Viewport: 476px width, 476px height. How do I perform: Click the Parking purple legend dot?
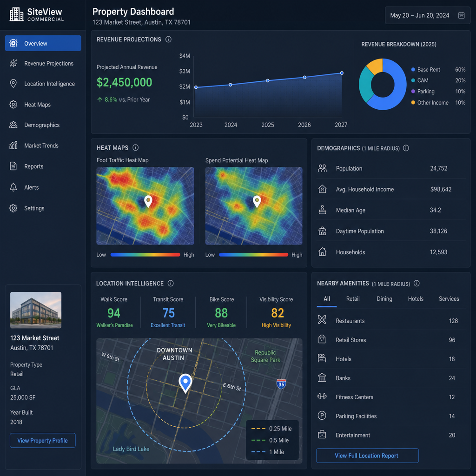click(413, 92)
